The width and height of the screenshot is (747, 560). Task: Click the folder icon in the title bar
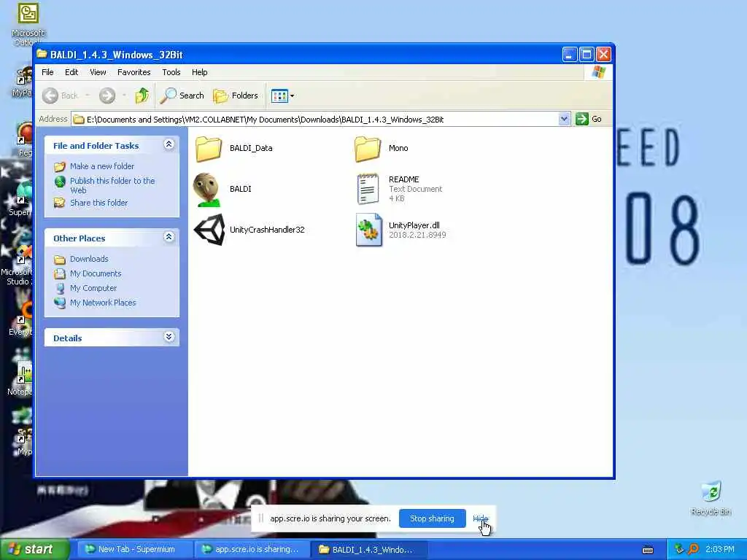pos(42,54)
